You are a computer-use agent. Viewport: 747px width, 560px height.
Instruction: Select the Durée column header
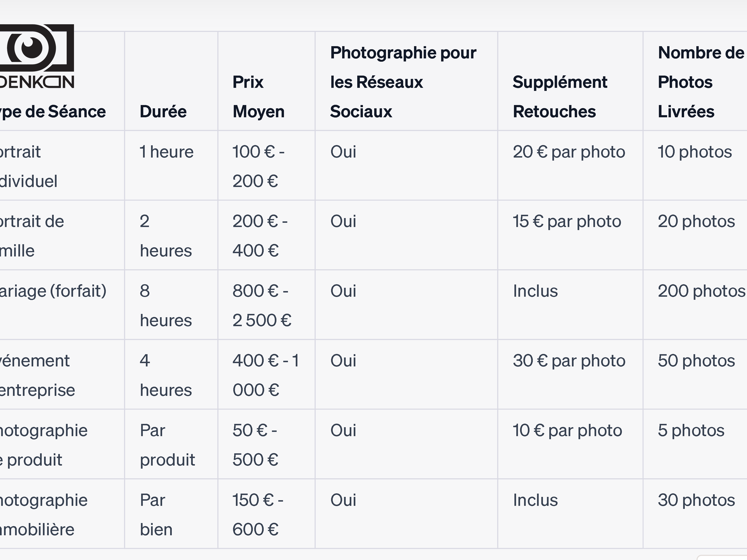point(163,111)
